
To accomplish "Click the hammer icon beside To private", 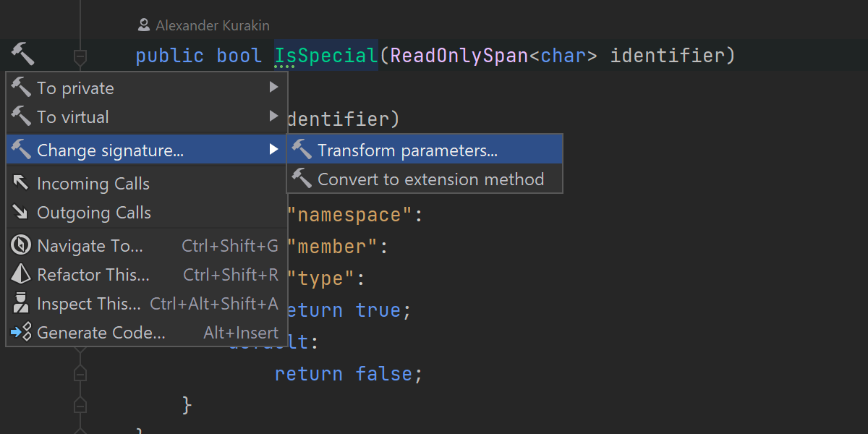I will (21, 88).
